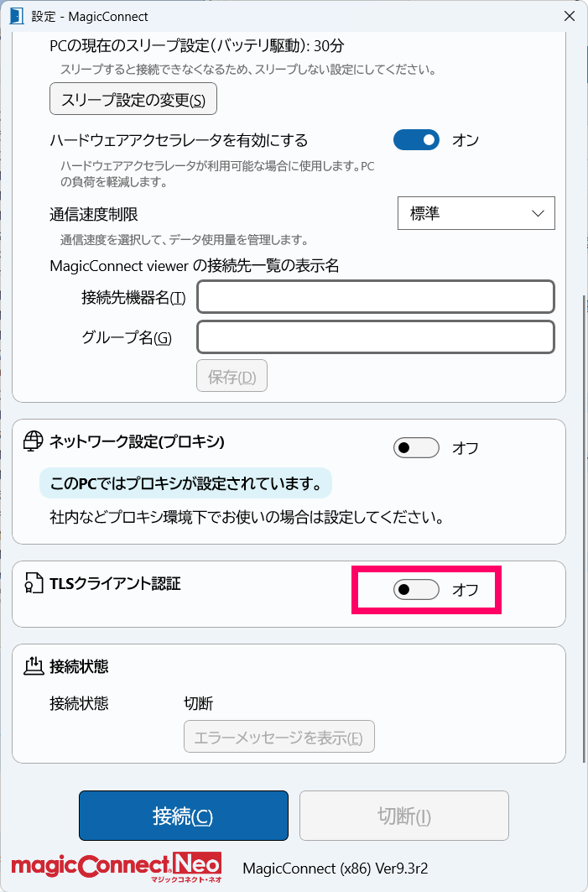
Task: Click the 接続先機器名(T) input field
Action: (x=376, y=296)
